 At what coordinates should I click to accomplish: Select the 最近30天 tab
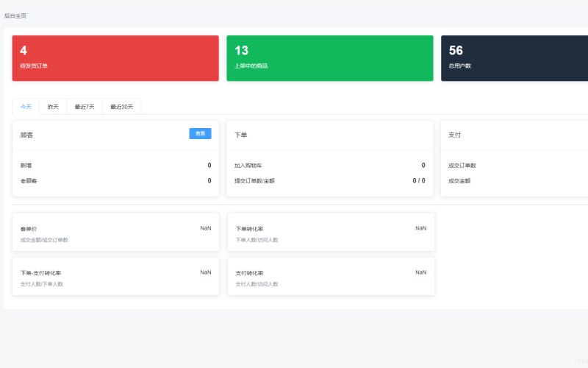coord(121,107)
